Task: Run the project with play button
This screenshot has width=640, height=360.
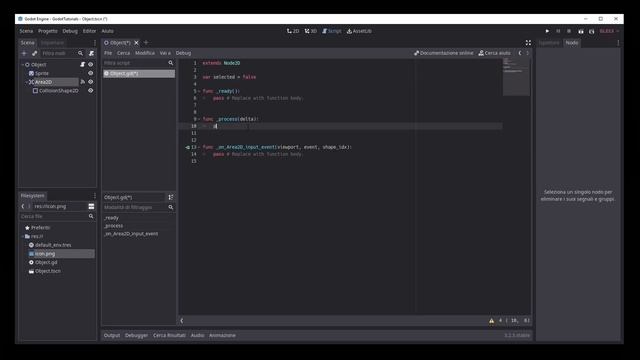Action: (x=547, y=31)
